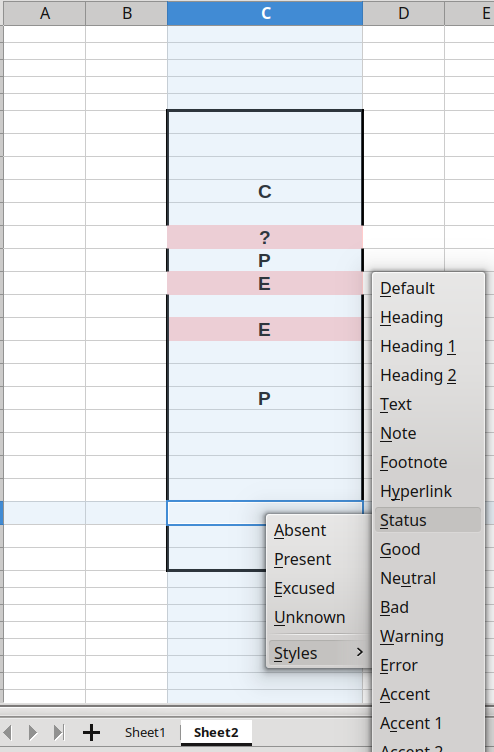The image size is (494, 752).
Task: Apply the Status cell style
Action: (428, 520)
